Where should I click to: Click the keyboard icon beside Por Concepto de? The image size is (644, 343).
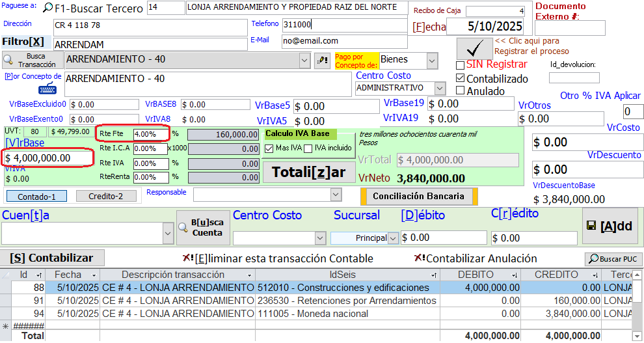(47, 89)
